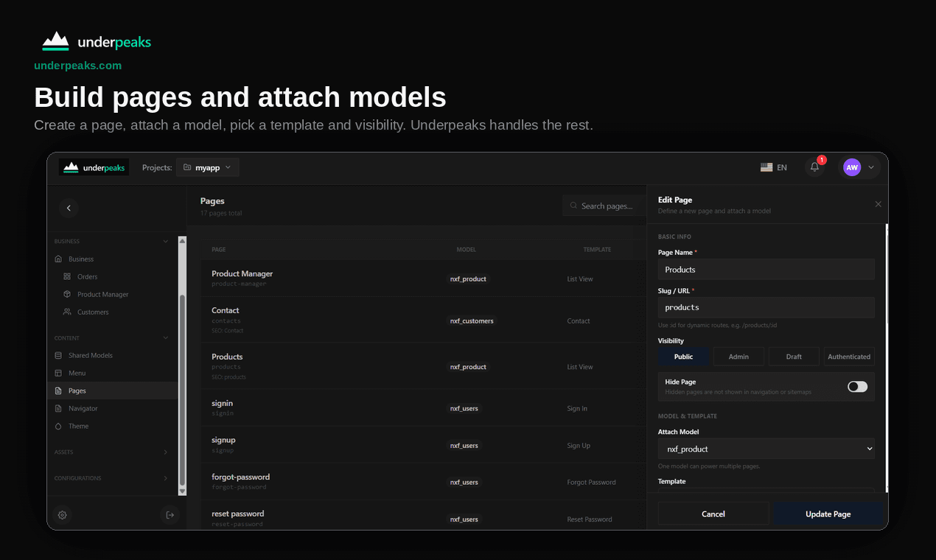Click the Shared Models database icon
The height and width of the screenshot is (560, 936).
pos(58,355)
